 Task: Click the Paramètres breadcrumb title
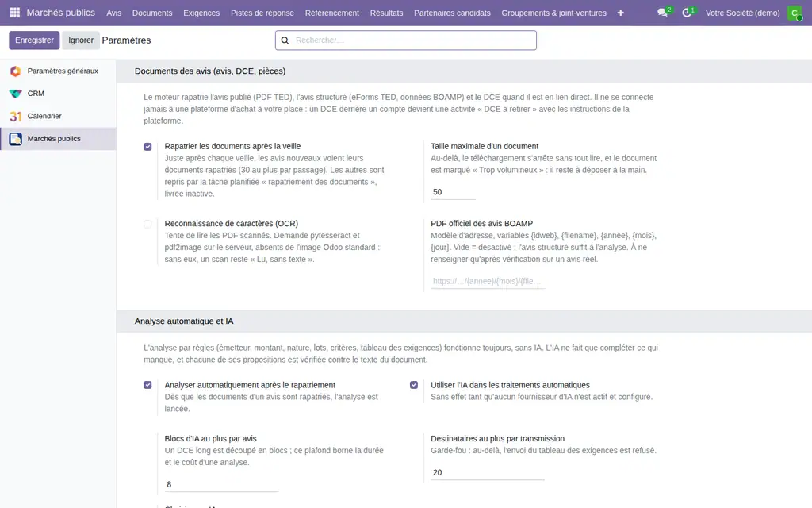click(126, 40)
